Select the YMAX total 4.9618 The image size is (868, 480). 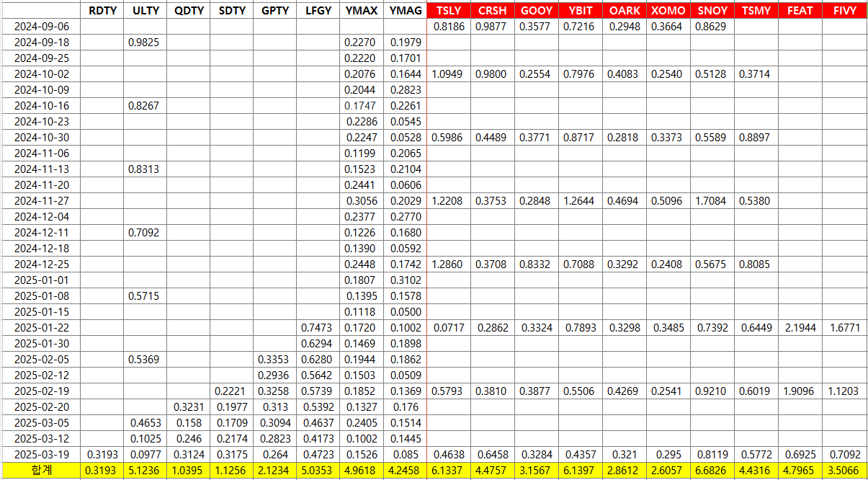(x=362, y=471)
